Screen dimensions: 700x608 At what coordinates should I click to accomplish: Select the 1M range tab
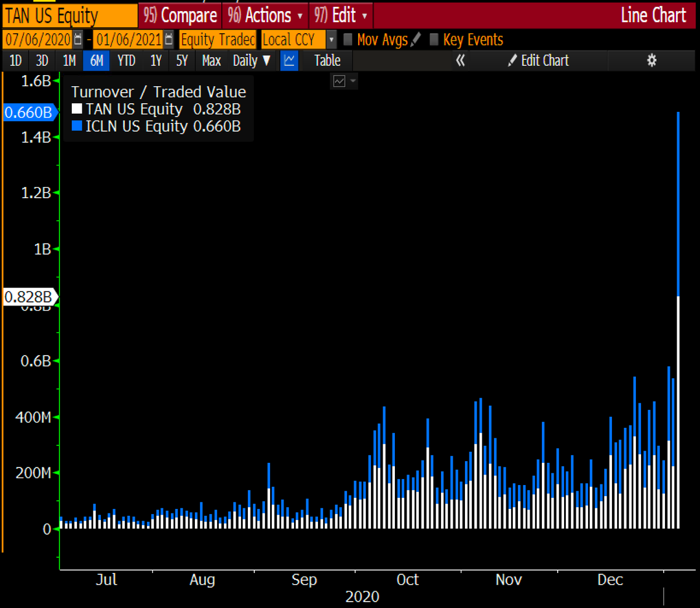[69, 61]
